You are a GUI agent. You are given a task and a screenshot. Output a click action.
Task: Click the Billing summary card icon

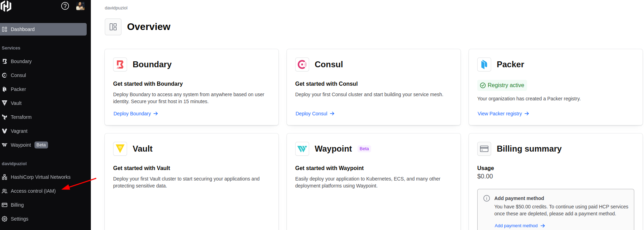point(484,149)
